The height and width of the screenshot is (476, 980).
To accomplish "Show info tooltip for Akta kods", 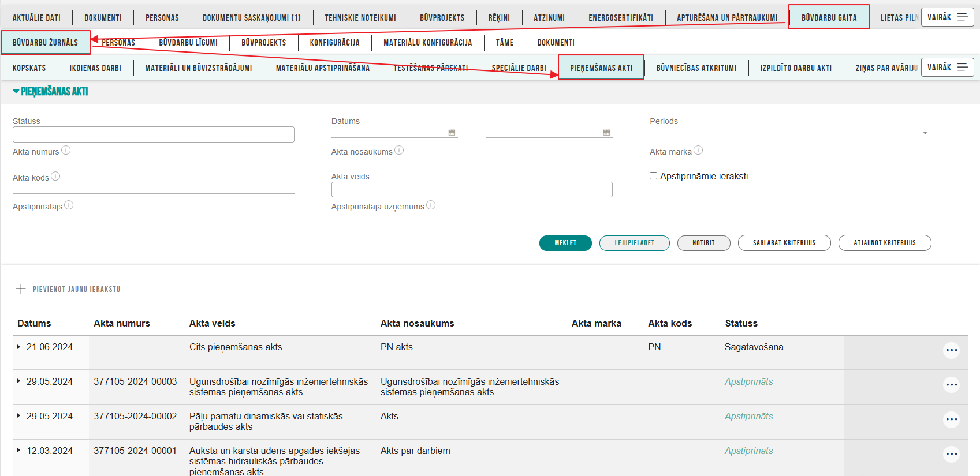I will coord(55,177).
